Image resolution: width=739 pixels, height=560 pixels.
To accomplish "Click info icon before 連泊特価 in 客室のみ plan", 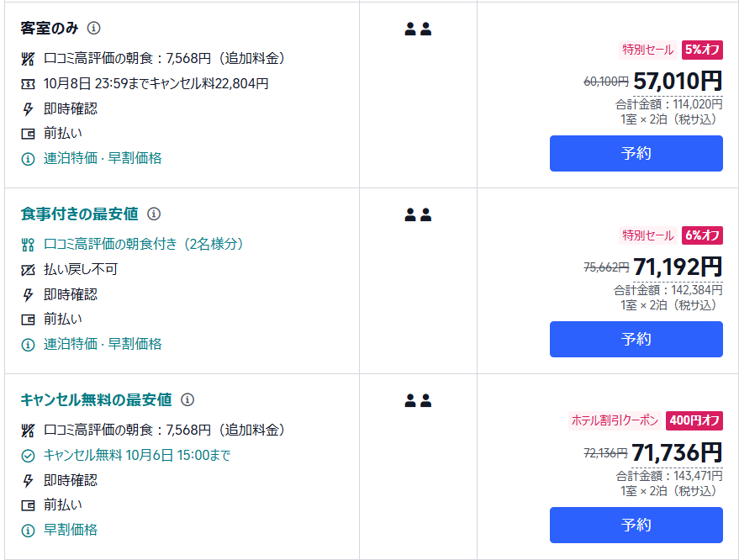I will click(28, 158).
